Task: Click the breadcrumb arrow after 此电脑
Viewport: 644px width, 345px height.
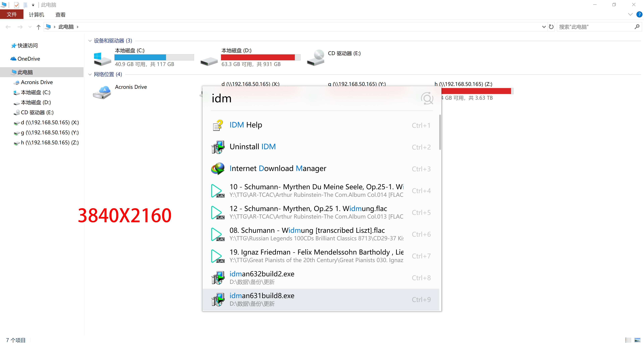Action: point(77,27)
